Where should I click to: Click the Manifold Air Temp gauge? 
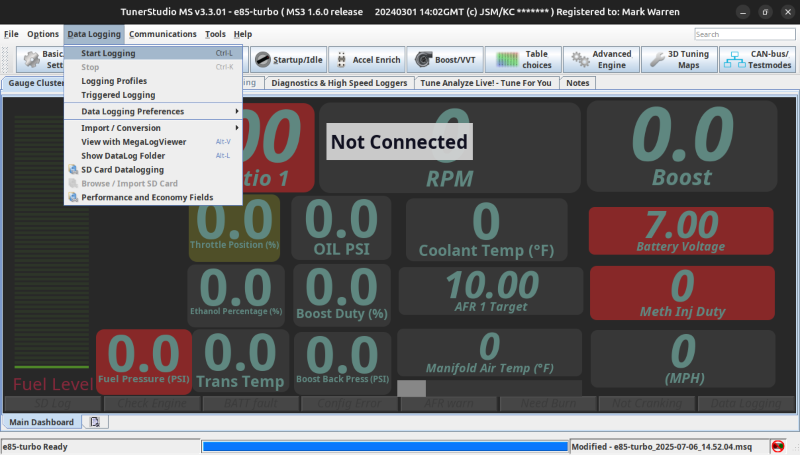[x=489, y=353]
